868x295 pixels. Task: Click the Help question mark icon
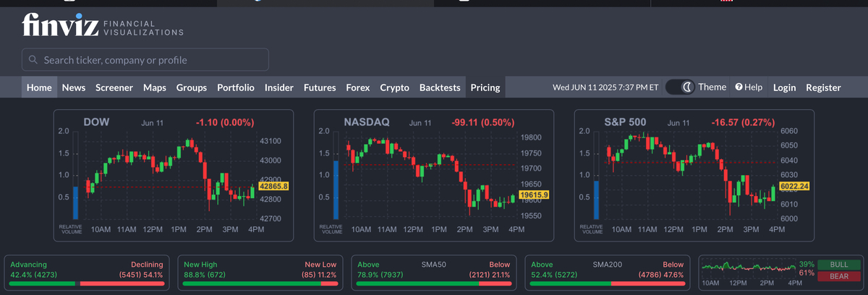point(739,87)
